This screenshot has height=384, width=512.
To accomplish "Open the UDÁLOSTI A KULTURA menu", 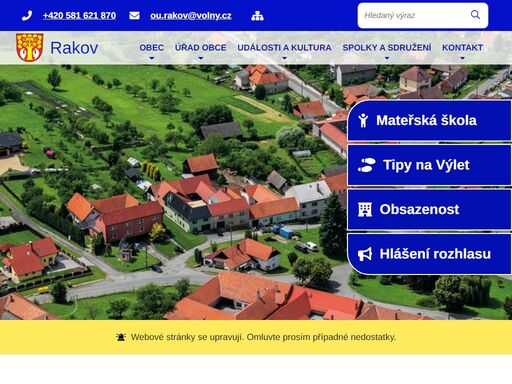I will tap(284, 48).
